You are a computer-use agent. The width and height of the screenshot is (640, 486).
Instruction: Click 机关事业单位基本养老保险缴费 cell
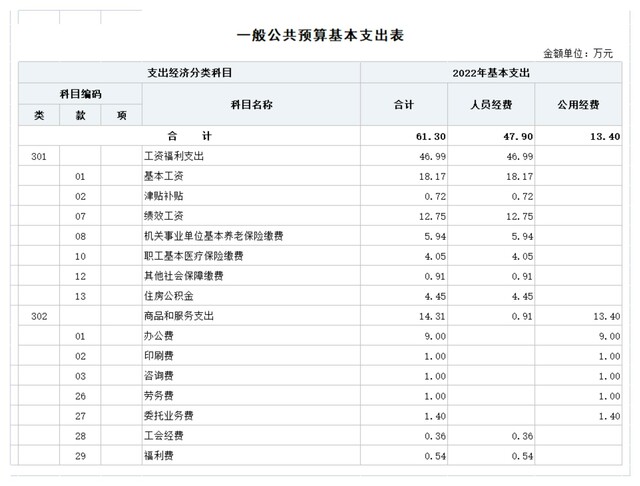click(214, 236)
